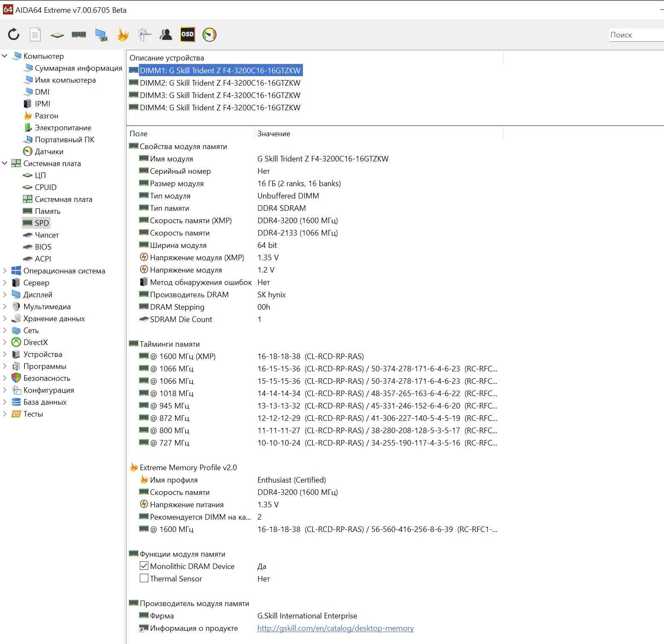Open the BIOS tree item
This screenshot has width=664, height=644.
[43, 247]
